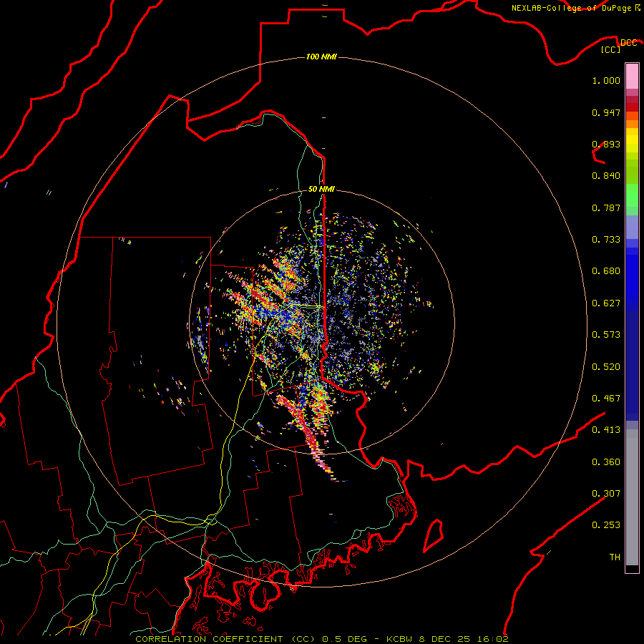Pick the light pink segment of the color bar
Image resolution: width=644 pixels, height=644 pixels.
pyautogui.click(x=632, y=77)
